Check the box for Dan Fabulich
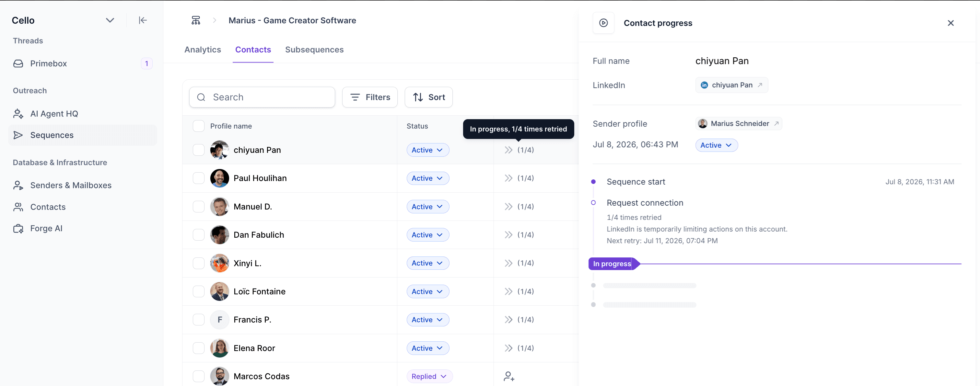 pyautogui.click(x=199, y=235)
